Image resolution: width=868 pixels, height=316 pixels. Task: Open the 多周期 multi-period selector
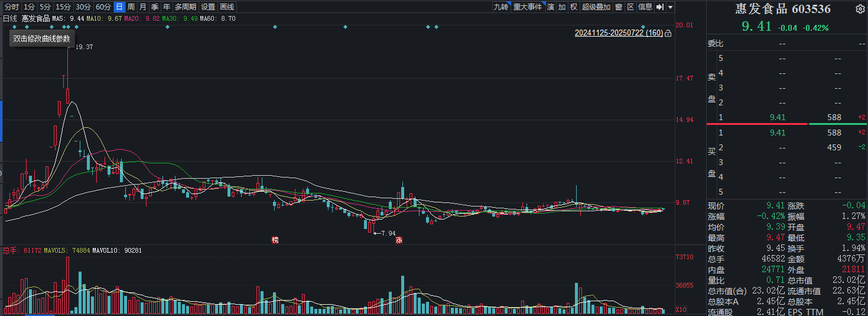[x=185, y=7]
